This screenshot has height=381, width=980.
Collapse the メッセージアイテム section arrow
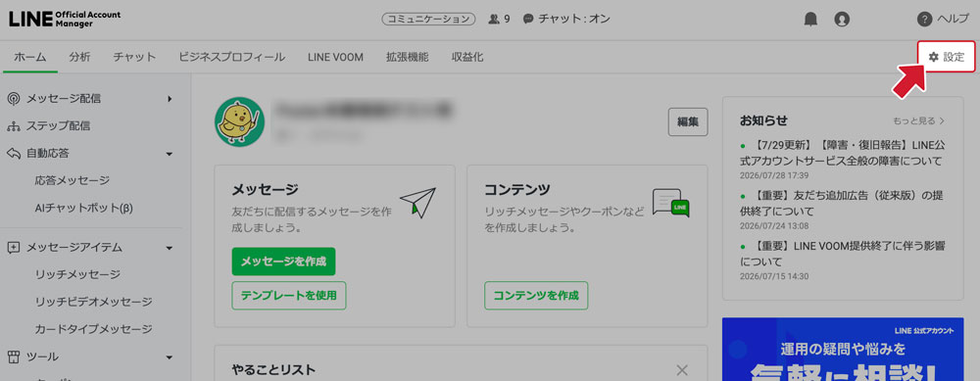169,248
